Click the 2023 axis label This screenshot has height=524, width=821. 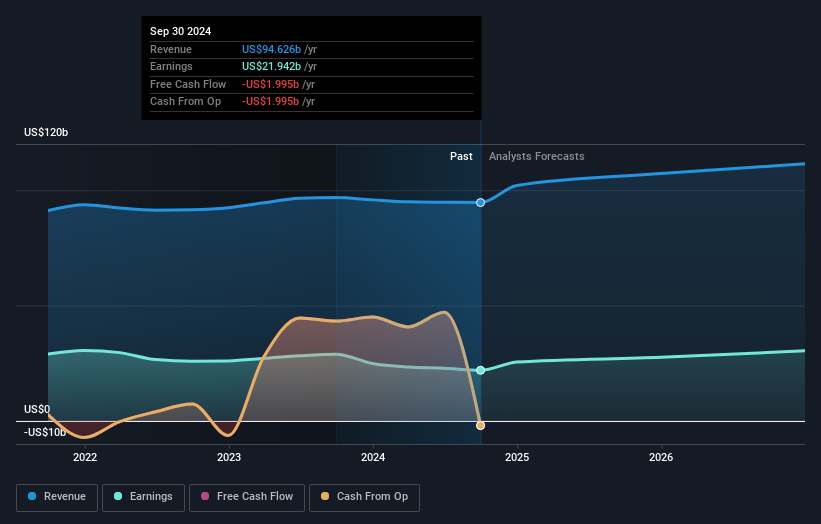[229, 457]
